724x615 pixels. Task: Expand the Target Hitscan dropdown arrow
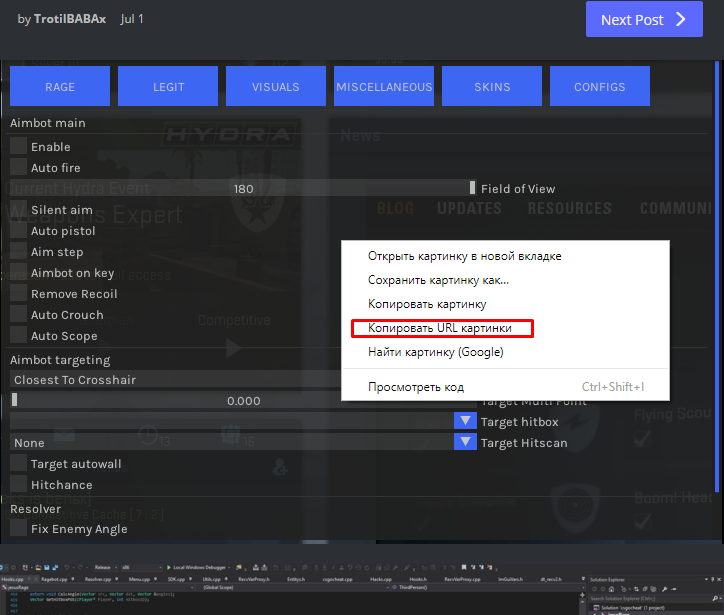pos(465,442)
